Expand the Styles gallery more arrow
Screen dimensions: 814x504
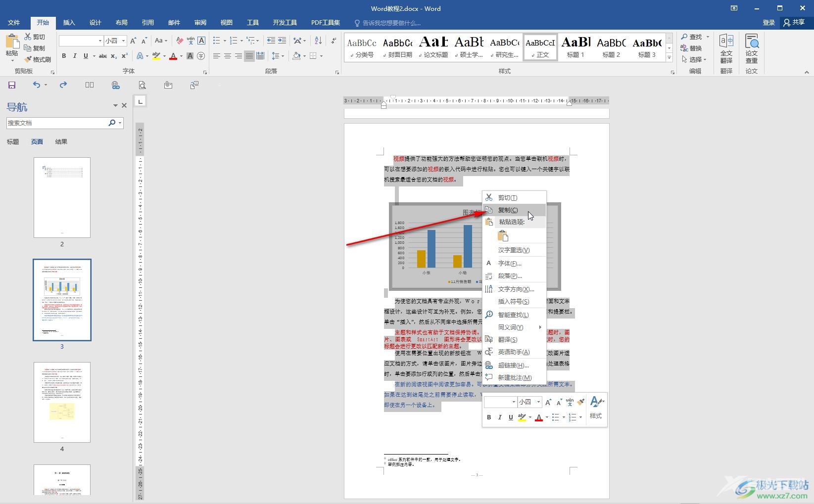click(669, 58)
